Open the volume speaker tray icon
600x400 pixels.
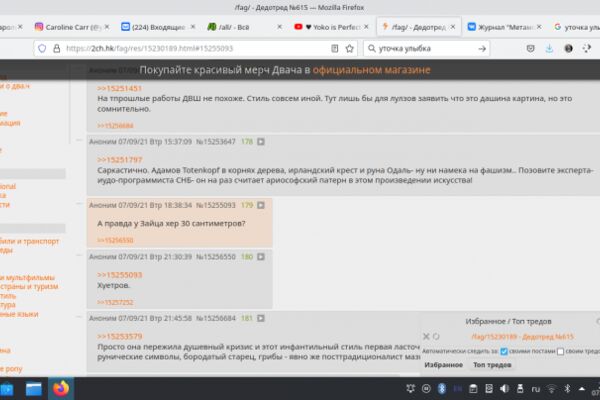504,389
